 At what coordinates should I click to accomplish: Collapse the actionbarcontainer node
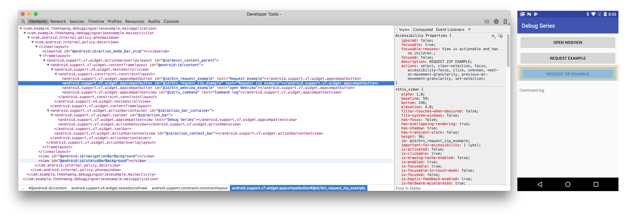point(48,110)
